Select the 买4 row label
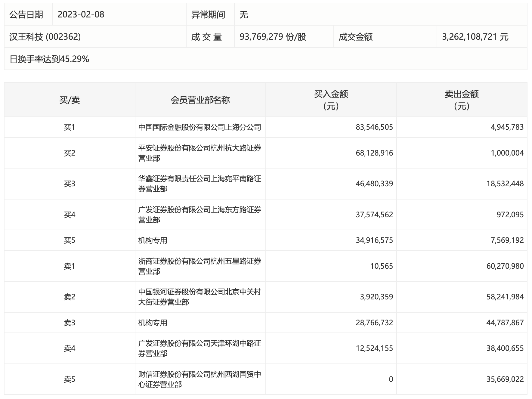 tap(70, 215)
